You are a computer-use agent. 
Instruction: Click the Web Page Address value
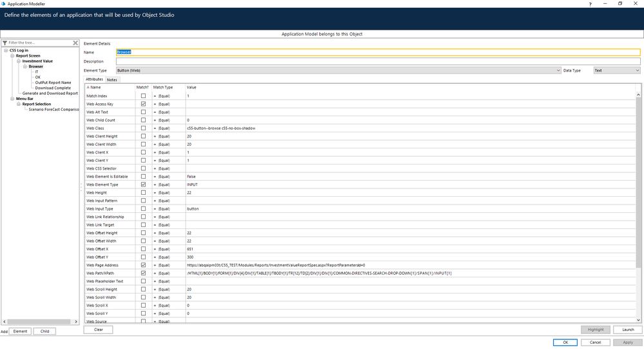(x=411, y=265)
